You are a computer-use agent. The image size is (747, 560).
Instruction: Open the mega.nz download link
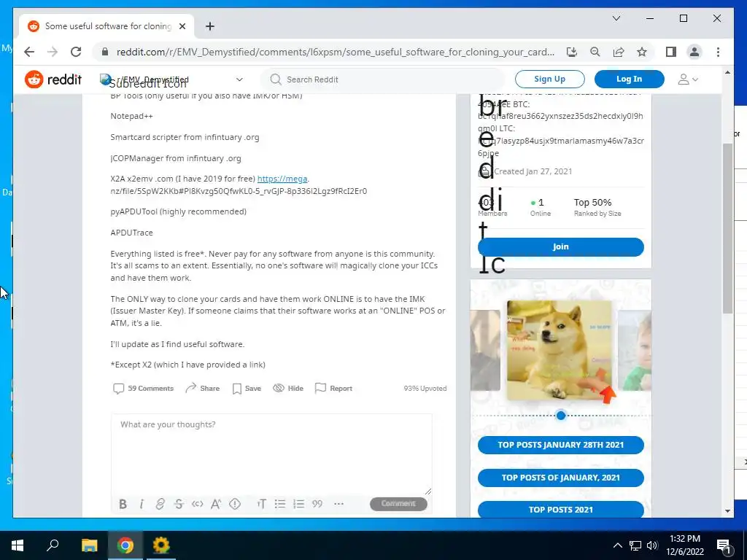pyautogui.click(x=282, y=179)
